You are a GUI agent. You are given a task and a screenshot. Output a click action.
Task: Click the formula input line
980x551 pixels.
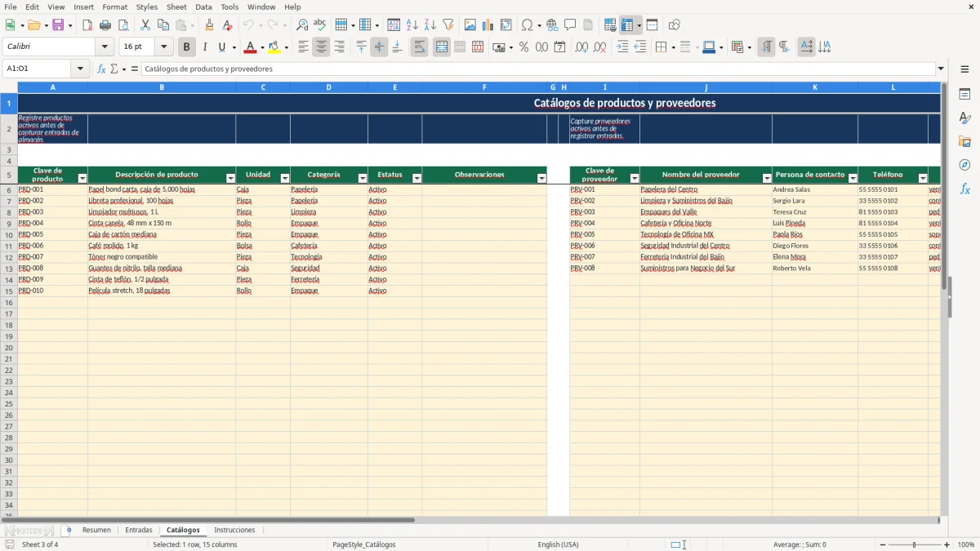click(x=538, y=69)
